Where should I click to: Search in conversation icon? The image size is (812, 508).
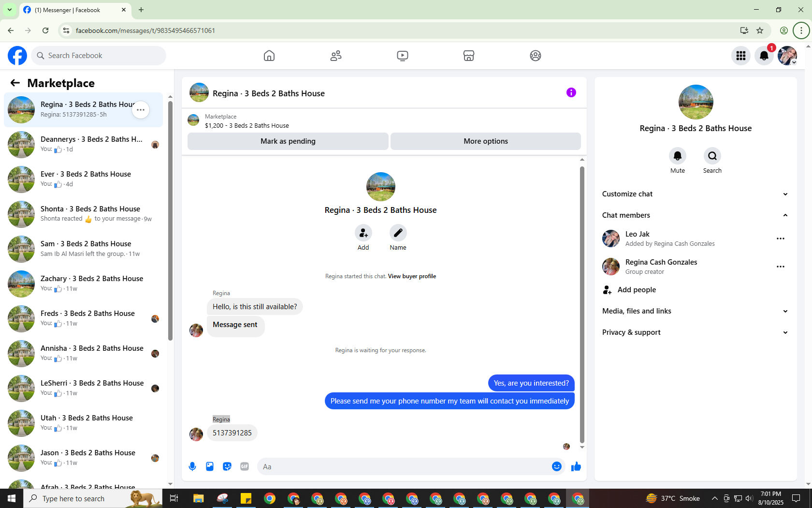pos(712,156)
